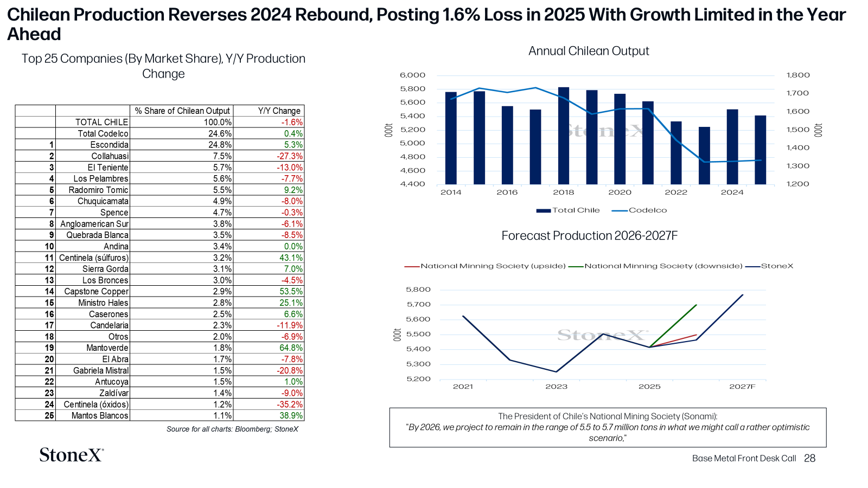Screen dimensions: 868x488
Task: Select the 'Y/Y Change' column header
Action: (x=269, y=111)
